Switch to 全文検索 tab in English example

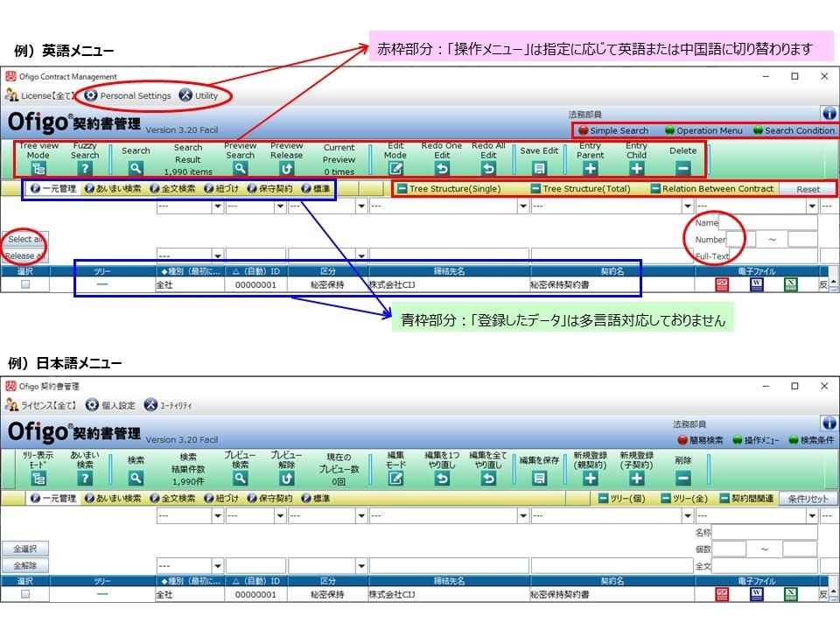(172, 189)
